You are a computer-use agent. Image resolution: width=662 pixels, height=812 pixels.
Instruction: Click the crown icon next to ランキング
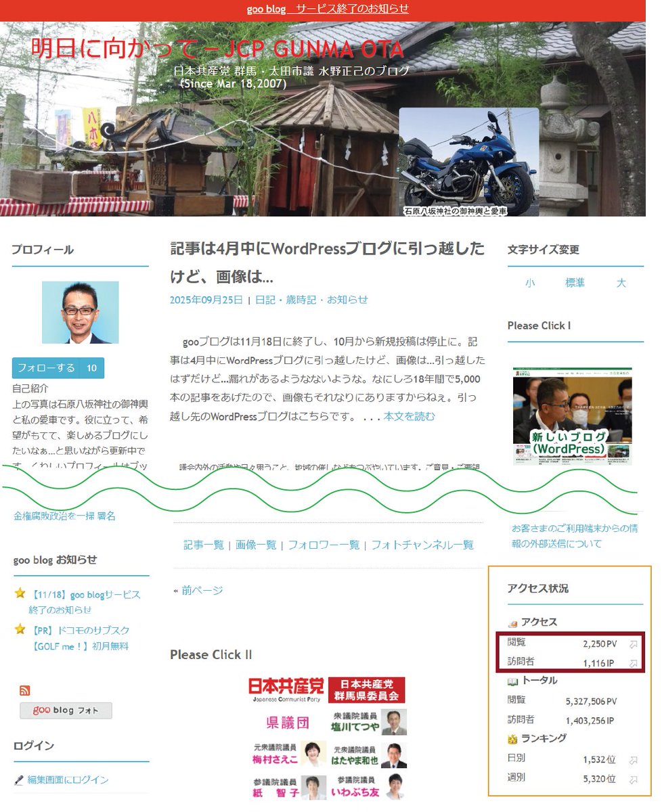(514, 738)
